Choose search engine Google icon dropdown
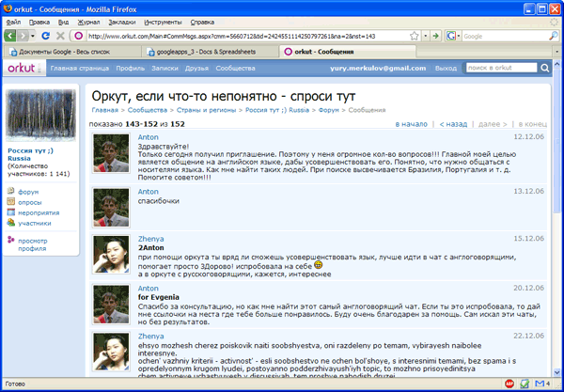564x392 pixels. pyautogui.click(x=453, y=36)
